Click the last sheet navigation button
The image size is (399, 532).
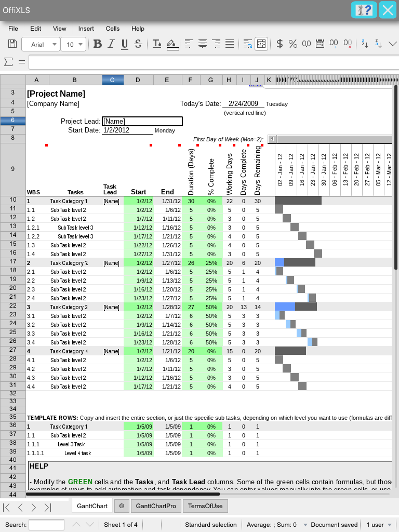click(48, 507)
